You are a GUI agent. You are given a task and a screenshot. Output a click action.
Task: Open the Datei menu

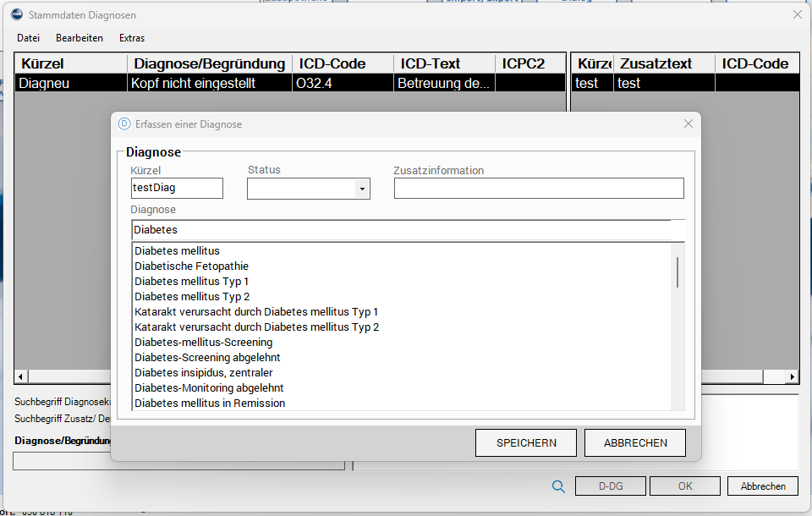tap(28, 38)
